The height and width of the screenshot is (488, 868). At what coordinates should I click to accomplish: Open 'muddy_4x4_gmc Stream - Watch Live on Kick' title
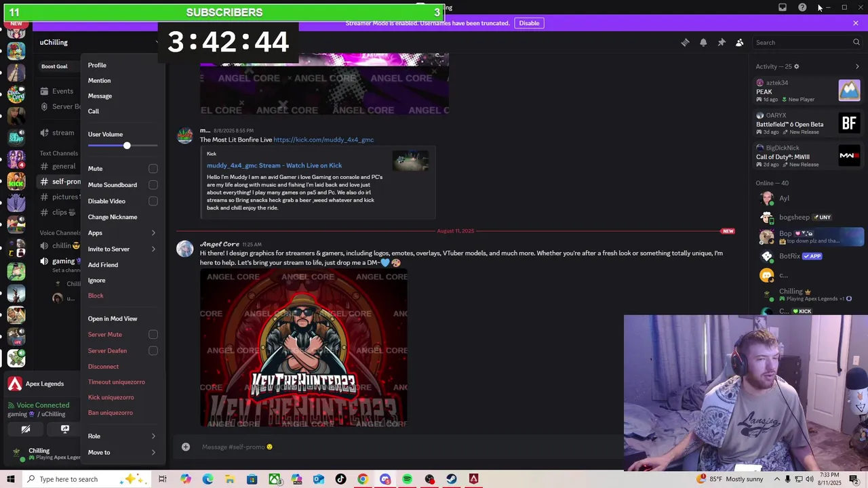click(274, 165)
